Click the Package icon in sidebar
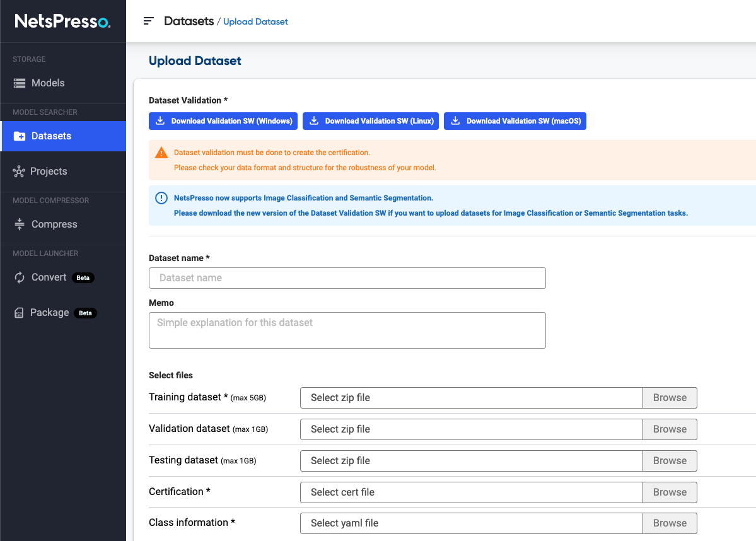Image resolution: width=756 pixels, height=541 pixels. (19, 313)
